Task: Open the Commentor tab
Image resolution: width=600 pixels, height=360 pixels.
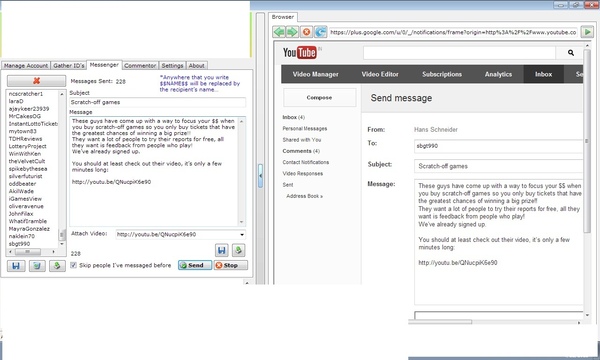Action: (140, 65)
